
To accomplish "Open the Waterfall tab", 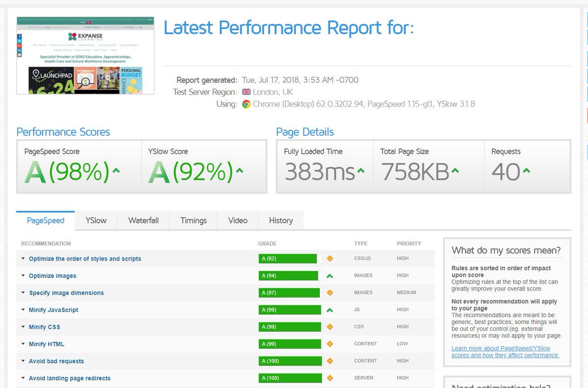I will click(x=143, y=220).
